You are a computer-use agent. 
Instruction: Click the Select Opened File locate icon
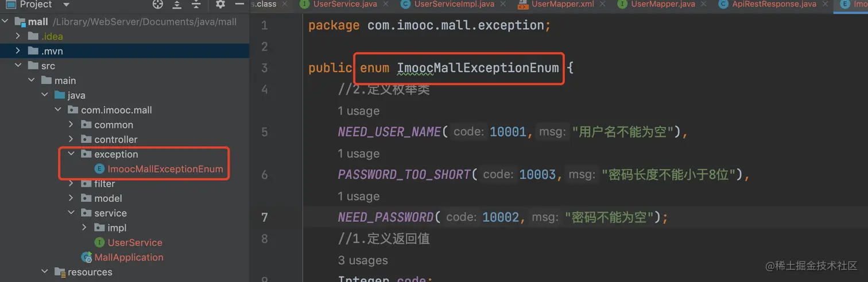coord(158,5)
